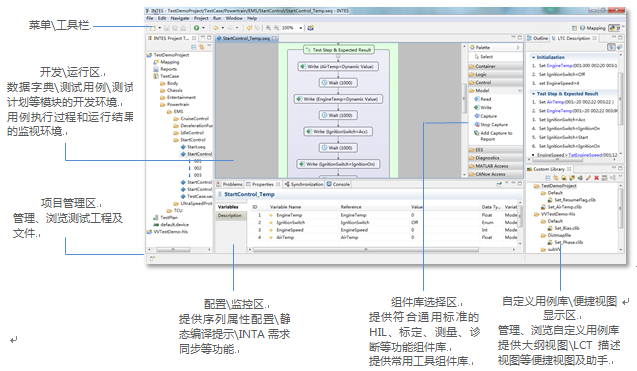Click Write (IgnitionSwitch=IgnitionOn) diagram node

coord(338,164)
